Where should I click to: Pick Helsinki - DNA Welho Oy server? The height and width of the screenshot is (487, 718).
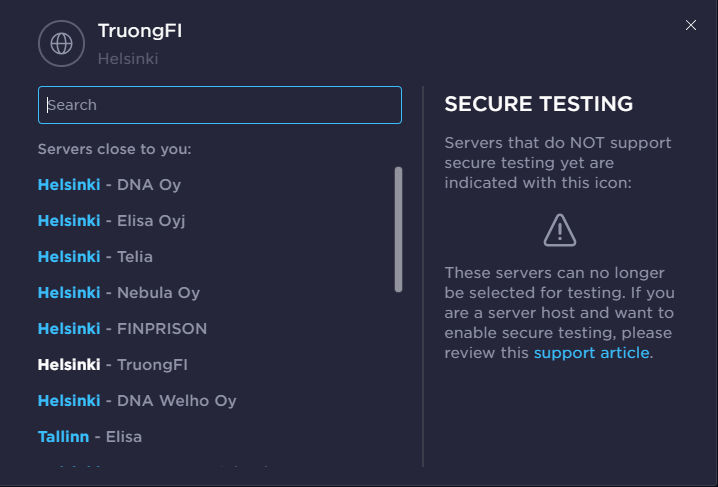click(137, 401)
